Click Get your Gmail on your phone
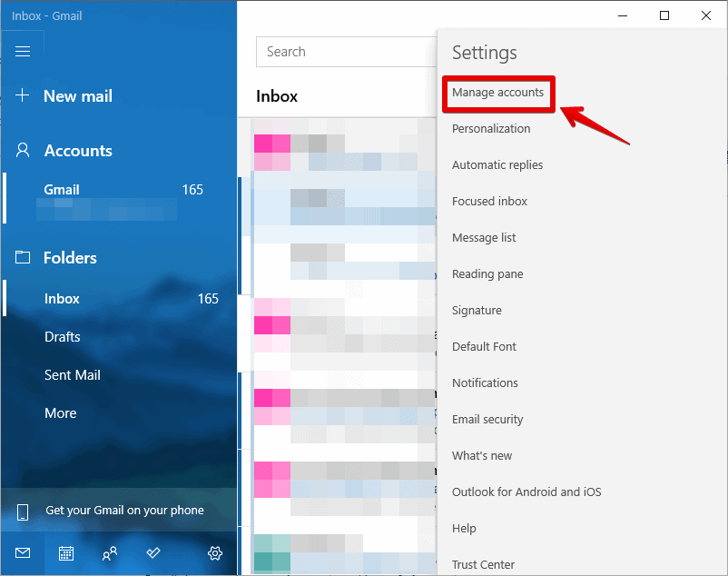 (x=124, y=510)
